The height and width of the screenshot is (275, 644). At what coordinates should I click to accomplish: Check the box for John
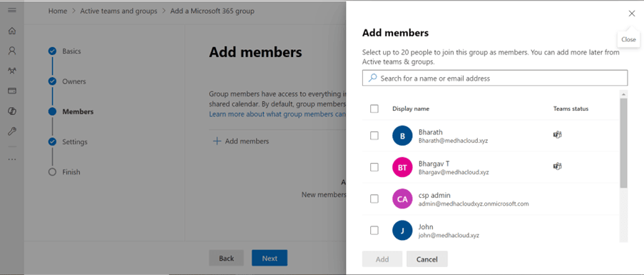pos(374,231)
